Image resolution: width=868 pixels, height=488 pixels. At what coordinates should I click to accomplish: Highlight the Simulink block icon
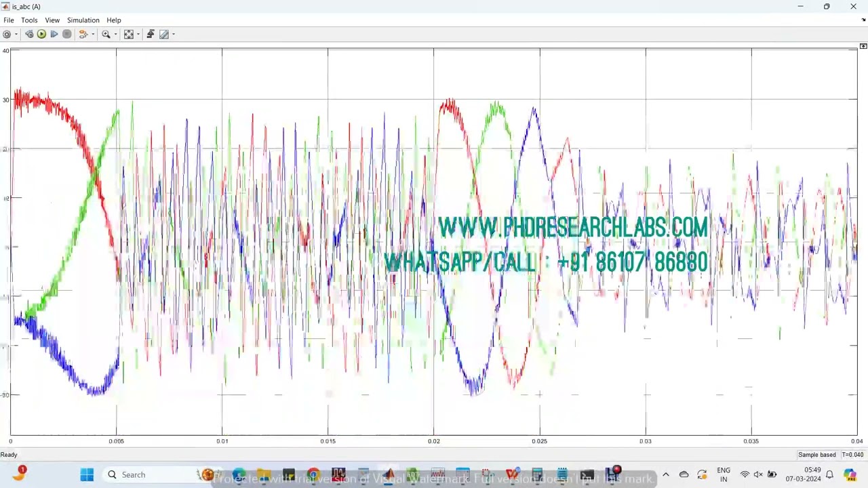click(x=83, y=34)
